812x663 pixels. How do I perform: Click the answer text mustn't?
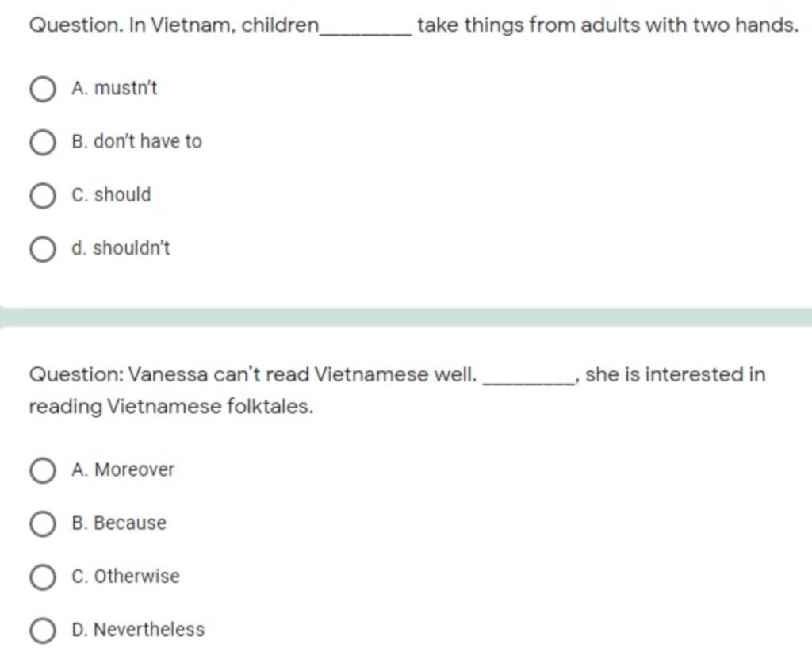(x=126, y=88)
